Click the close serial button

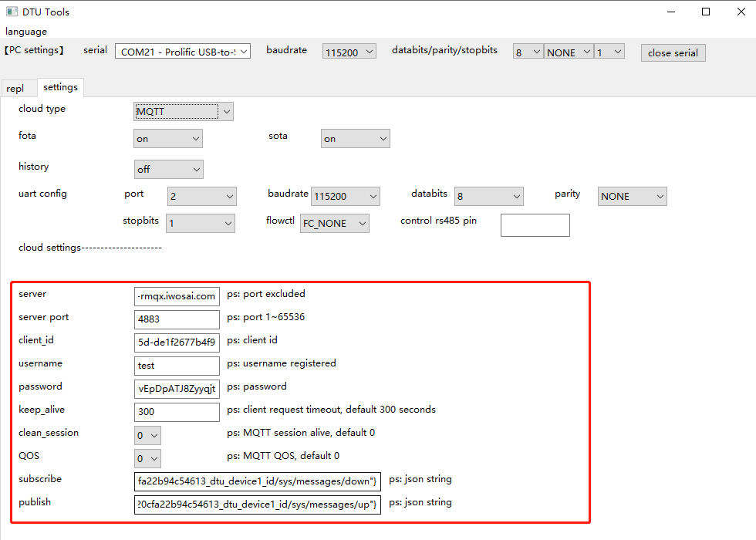coord(672,52)
